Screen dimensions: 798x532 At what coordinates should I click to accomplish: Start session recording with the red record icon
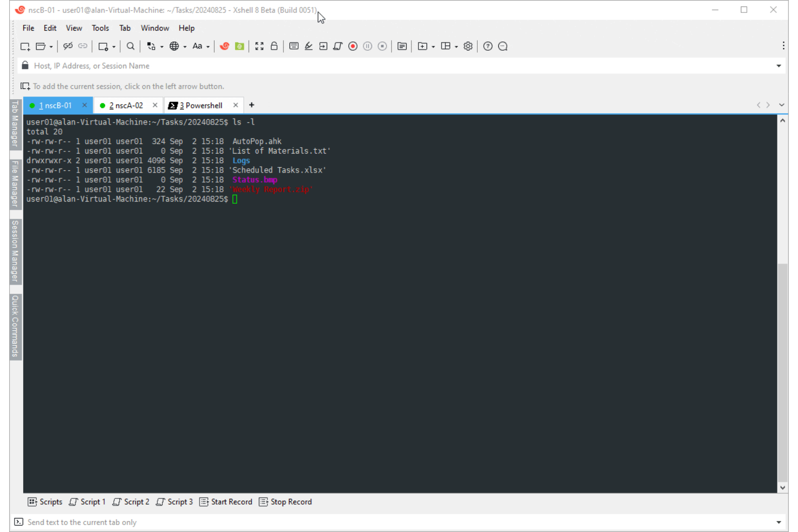[x=353, y=46]
